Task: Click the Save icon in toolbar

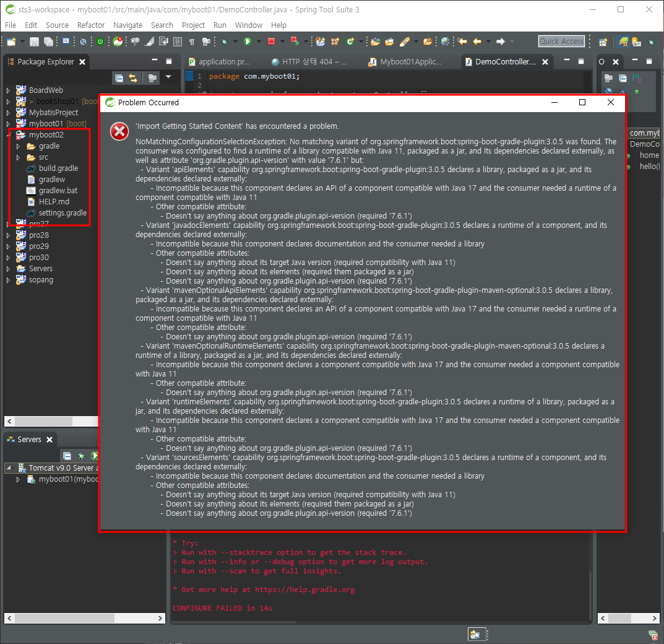Action: point(34,41)
